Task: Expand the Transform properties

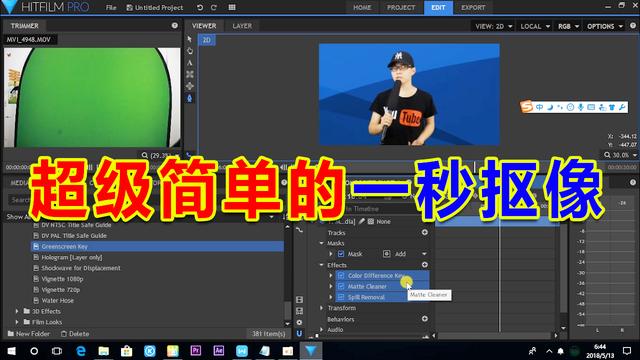Action: click(322, 308)
